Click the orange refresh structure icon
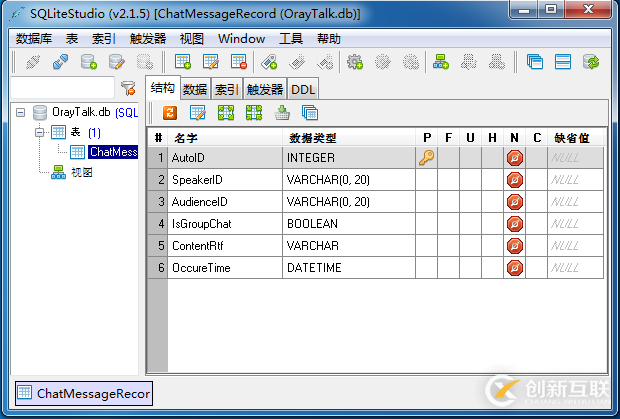This screenshot has width=620, height=419. (170, 113)
